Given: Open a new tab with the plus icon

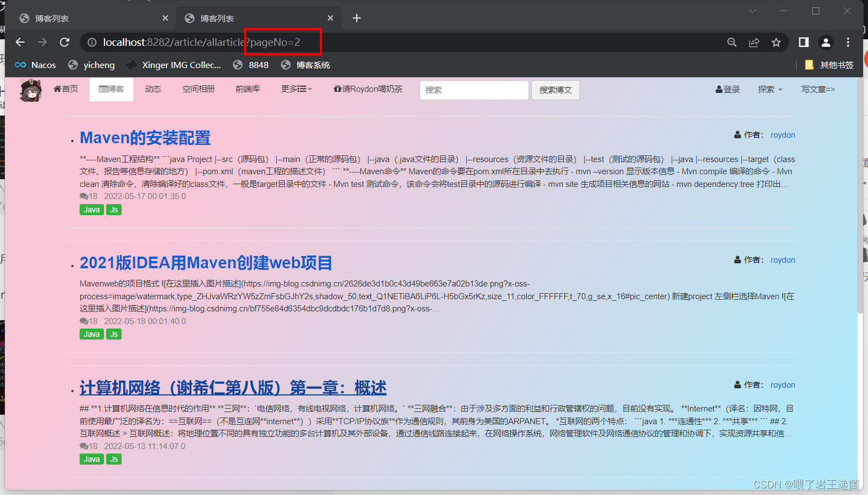Looking at the screenshot, I should [357, 18].
